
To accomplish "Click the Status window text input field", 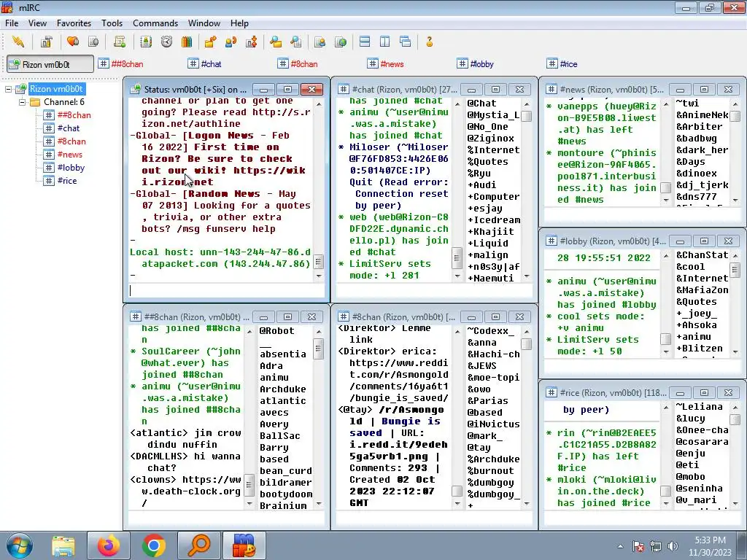I will [x=226, y=290].
